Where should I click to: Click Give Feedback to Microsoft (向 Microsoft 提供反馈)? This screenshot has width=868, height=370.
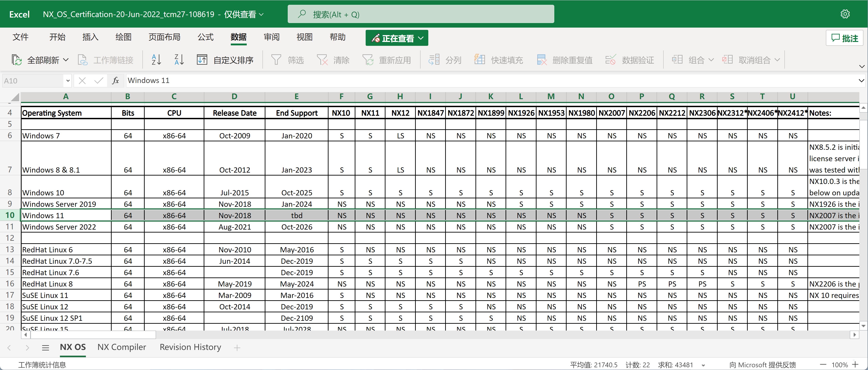click(x=763, y=365)
